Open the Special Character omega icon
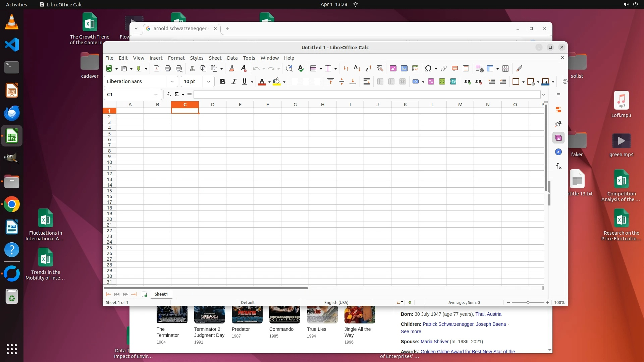This screenshot has width=644, height=362. [428, 68]
